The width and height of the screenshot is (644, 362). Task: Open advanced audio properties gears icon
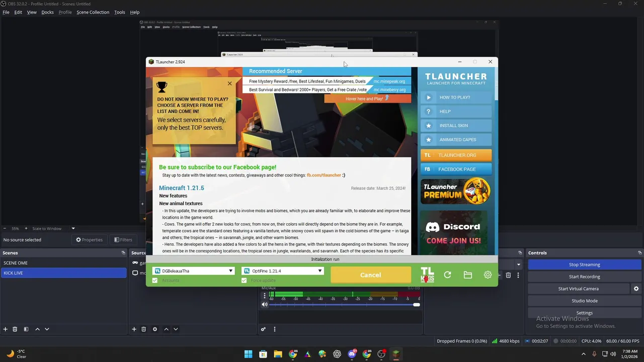(x=263, y=329)
